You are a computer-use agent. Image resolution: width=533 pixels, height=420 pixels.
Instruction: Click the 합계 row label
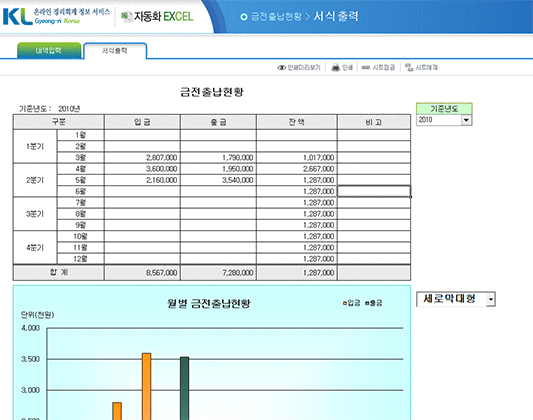tap(58, 273)
